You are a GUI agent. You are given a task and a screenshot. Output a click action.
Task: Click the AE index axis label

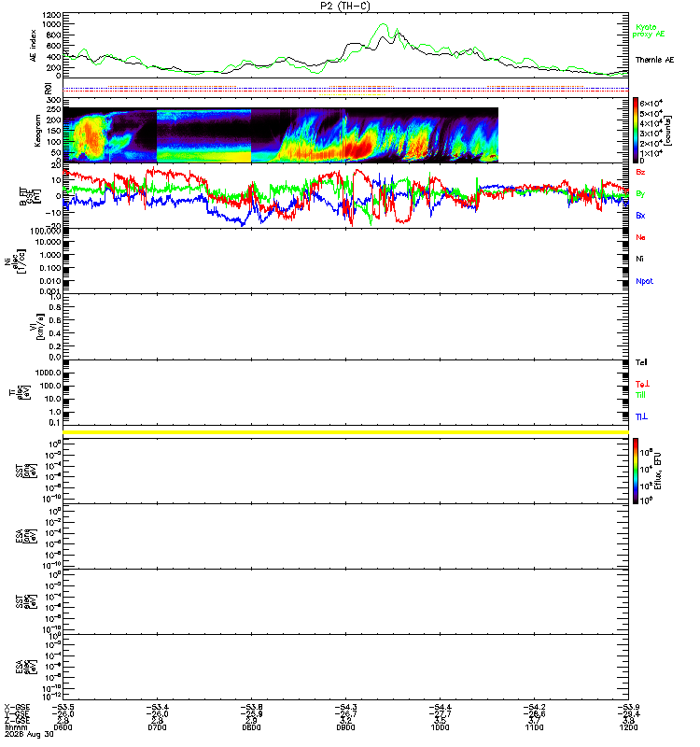34,46
